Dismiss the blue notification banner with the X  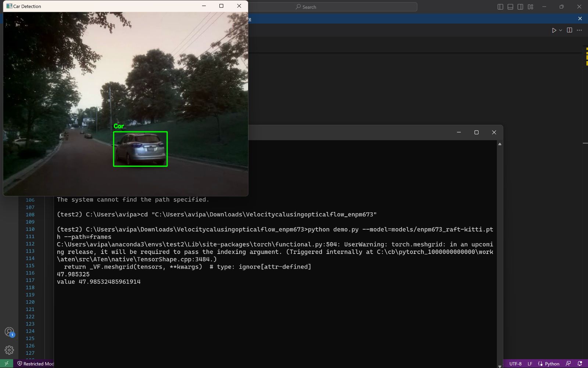click(x=580, y=18)
